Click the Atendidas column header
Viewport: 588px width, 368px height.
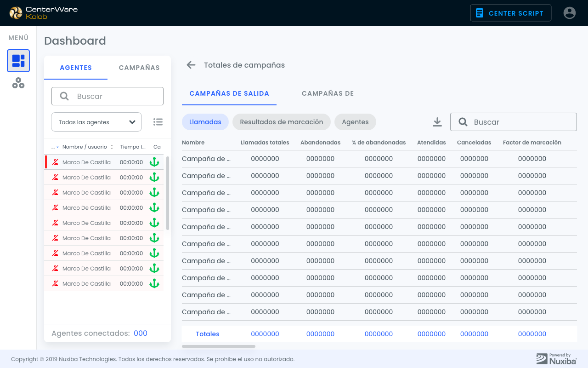click(x=431, y=143)
